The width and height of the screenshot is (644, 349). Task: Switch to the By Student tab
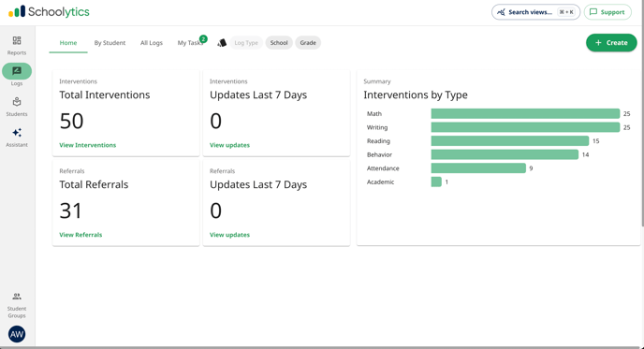(x=110, y=43)
